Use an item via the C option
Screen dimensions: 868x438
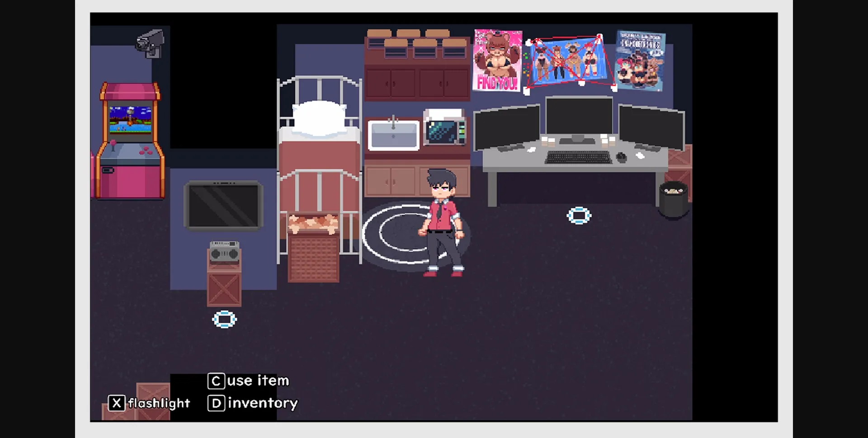point(216,381)
